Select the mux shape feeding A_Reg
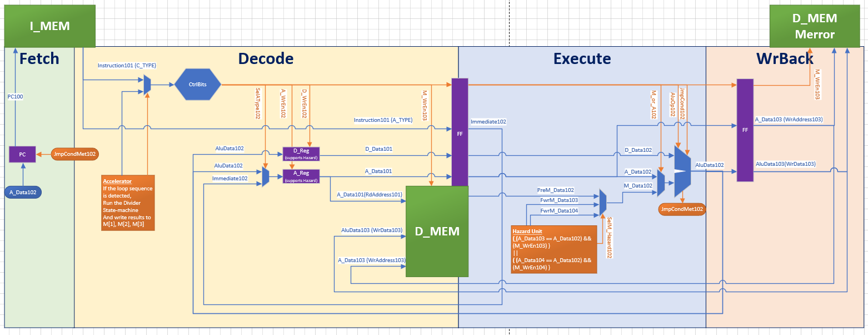The image size is (868, 335). tap(266, 176)
